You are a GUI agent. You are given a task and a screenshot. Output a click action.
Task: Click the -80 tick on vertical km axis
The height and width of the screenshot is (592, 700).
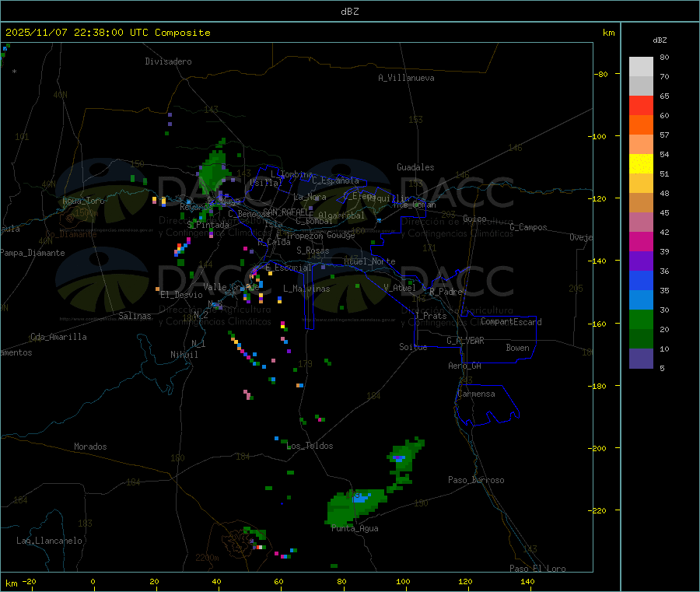[x=601, y=74]
